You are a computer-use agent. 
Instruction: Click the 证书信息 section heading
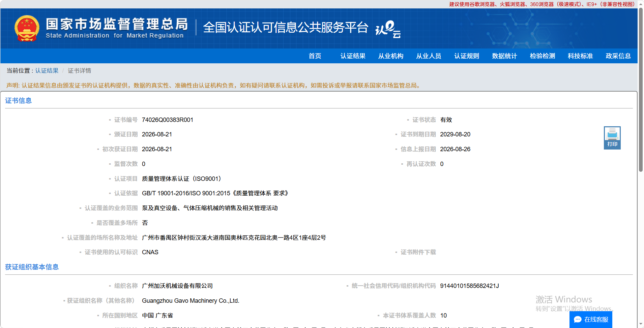pos(18,101)
